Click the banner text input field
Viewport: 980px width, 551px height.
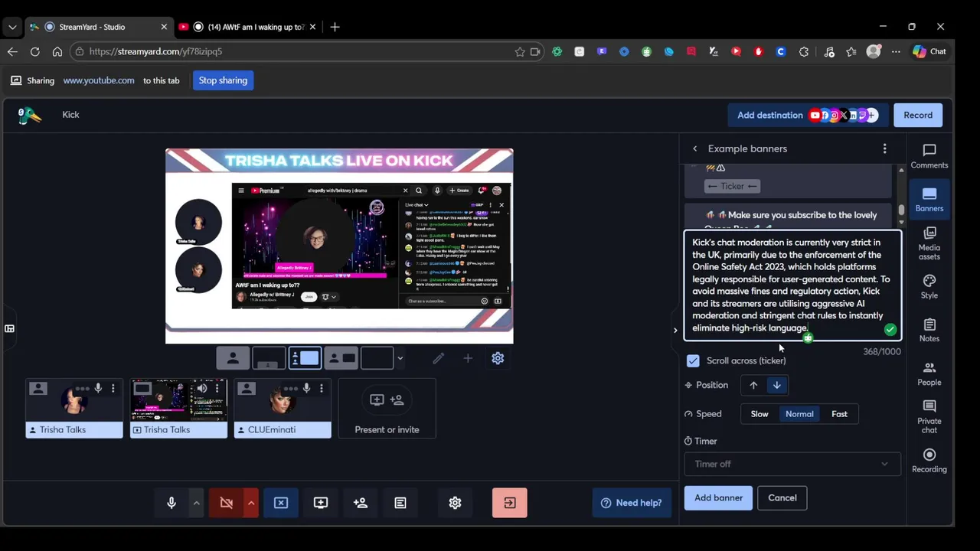792,285
